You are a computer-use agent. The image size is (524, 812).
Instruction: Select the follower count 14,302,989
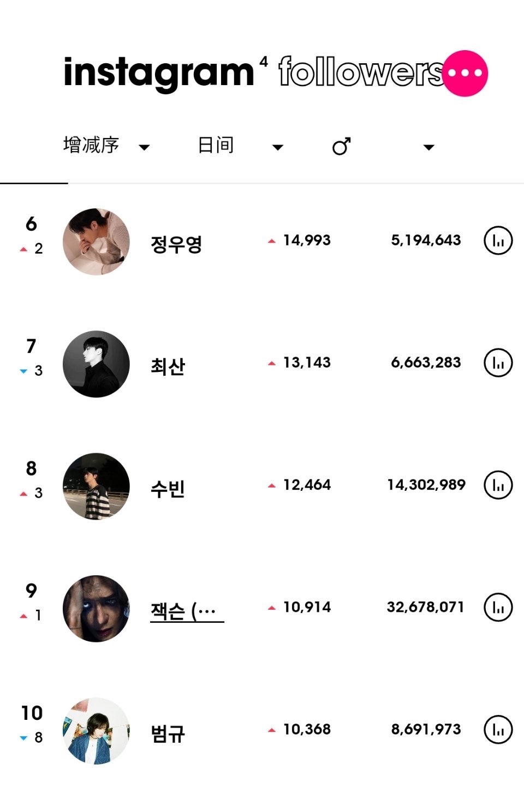click(426, 485)
